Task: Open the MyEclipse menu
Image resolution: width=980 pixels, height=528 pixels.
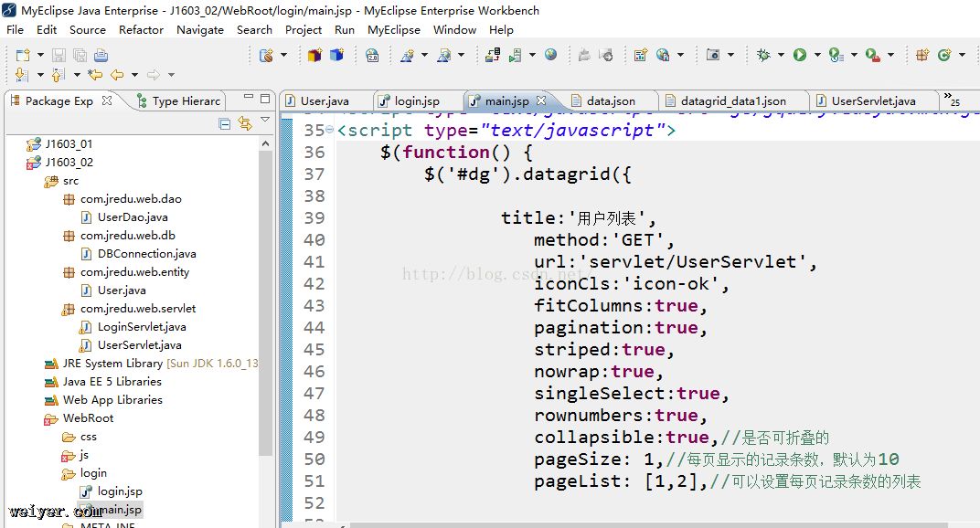Action: coord(394,29)
